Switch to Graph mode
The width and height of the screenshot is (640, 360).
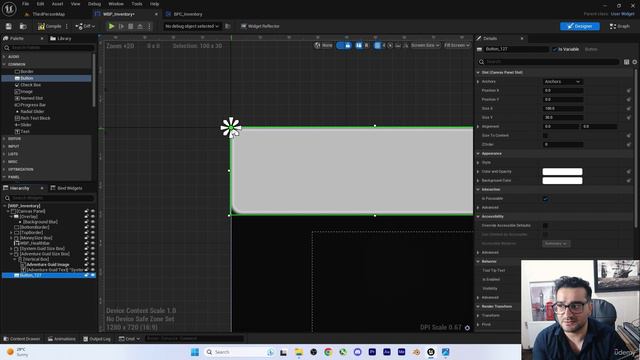tap(620, 26)
